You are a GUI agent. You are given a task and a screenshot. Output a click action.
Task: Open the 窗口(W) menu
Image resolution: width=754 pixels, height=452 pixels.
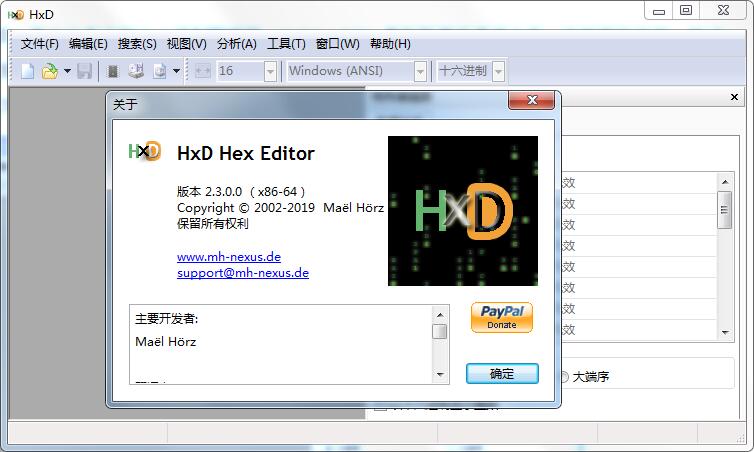coord(338,44)
